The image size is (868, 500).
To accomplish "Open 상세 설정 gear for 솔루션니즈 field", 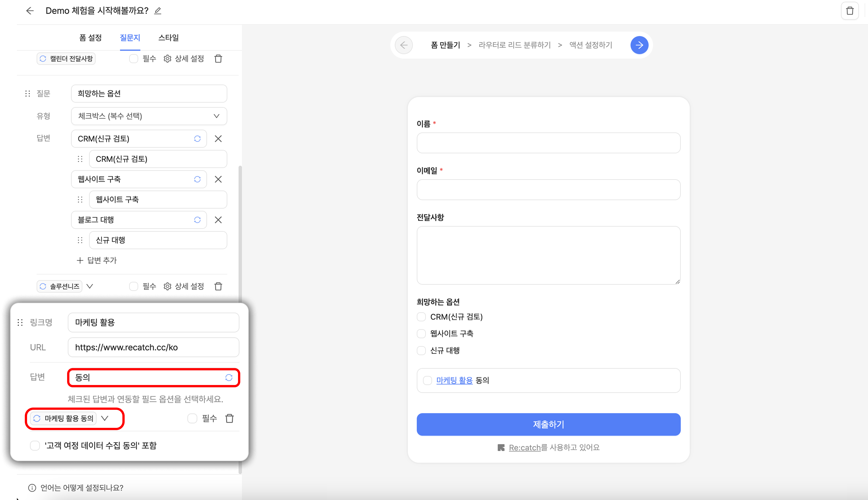I will 167,286.
